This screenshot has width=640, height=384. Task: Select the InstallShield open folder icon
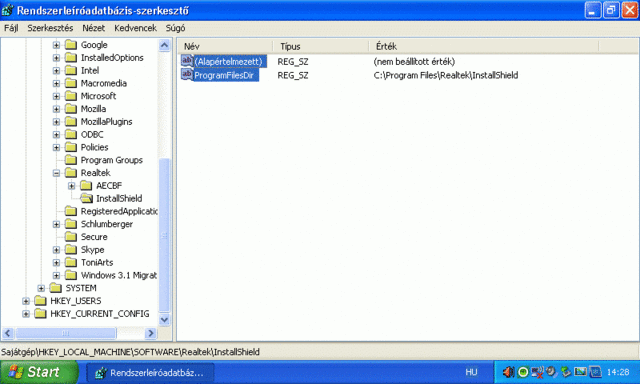tap(86, 198)
